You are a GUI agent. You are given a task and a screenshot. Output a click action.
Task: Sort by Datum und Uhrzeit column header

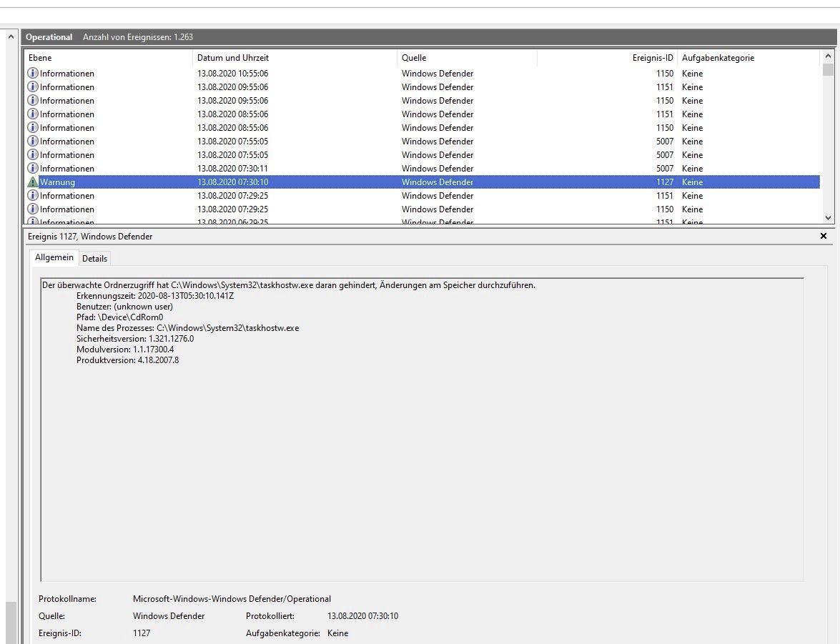coord(295,58)
